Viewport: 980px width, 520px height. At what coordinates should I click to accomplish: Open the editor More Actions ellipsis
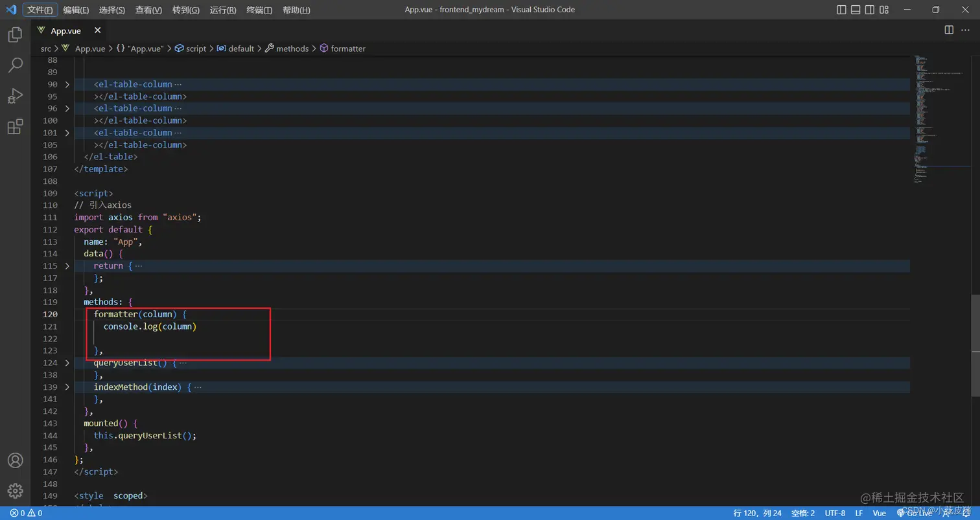click(966, 30)
